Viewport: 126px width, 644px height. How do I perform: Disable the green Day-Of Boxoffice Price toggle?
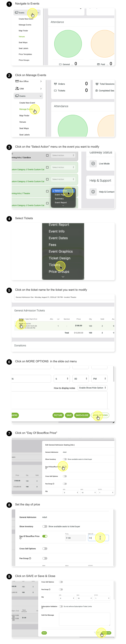point(45,536)
